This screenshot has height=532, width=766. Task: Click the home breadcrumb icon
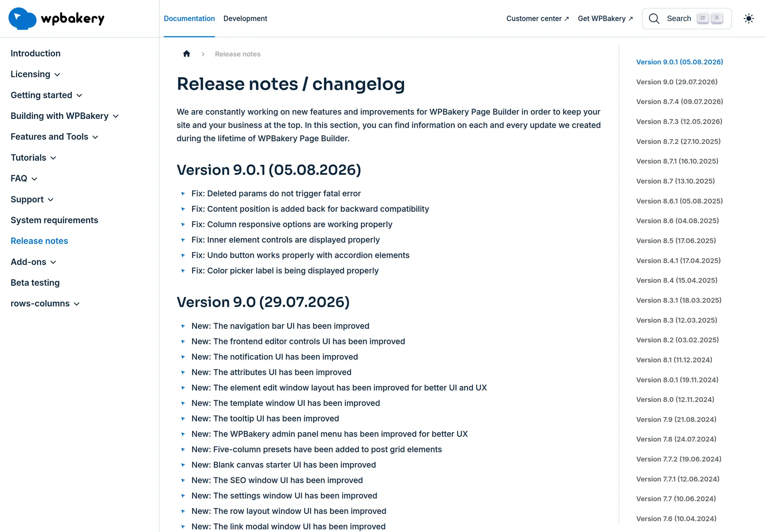click(186, 54)
